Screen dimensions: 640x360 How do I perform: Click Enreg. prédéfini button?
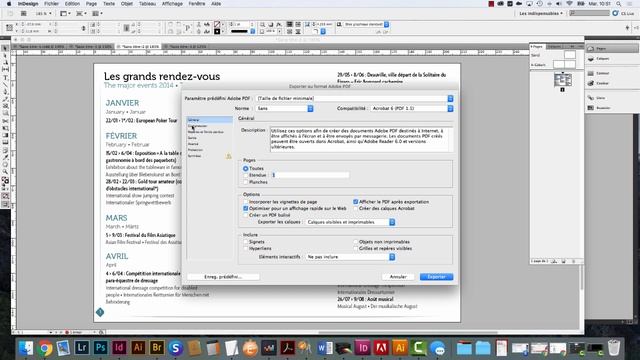pyautogui.click(x=223, y=277)
